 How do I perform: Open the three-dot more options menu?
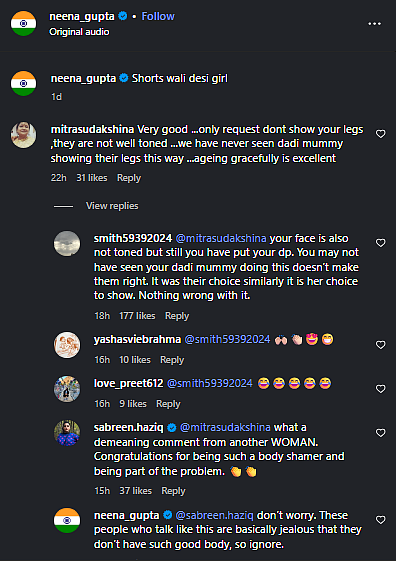374,24
